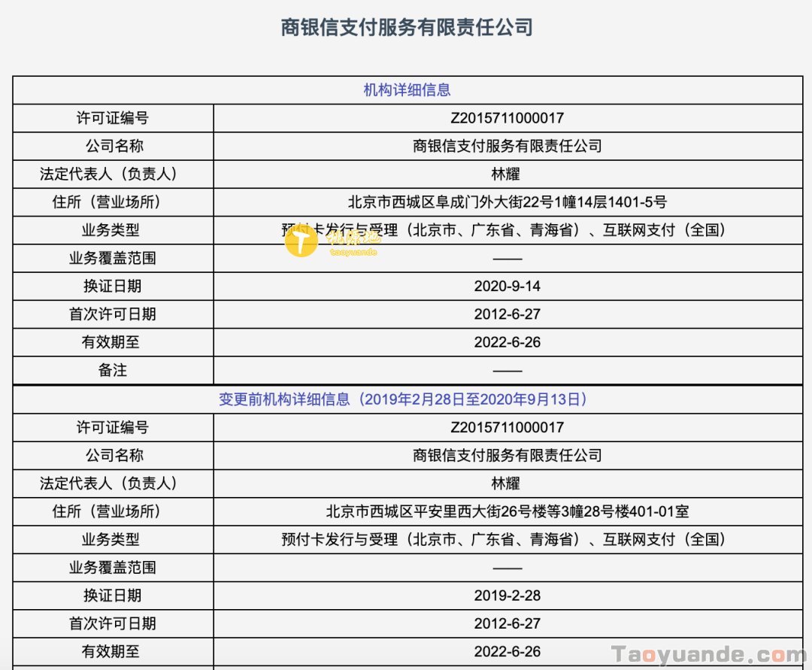The width and height of the screenshot is (812, 670).
Task: Select 林耀 in the 变更前 section
Action: click(x=505, y=484)
